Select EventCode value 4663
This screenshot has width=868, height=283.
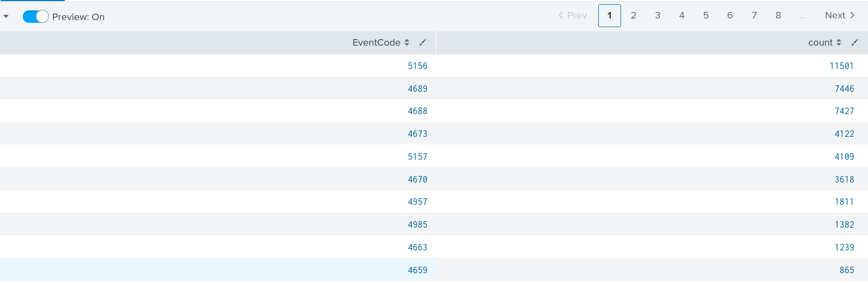tap(418, 247)
